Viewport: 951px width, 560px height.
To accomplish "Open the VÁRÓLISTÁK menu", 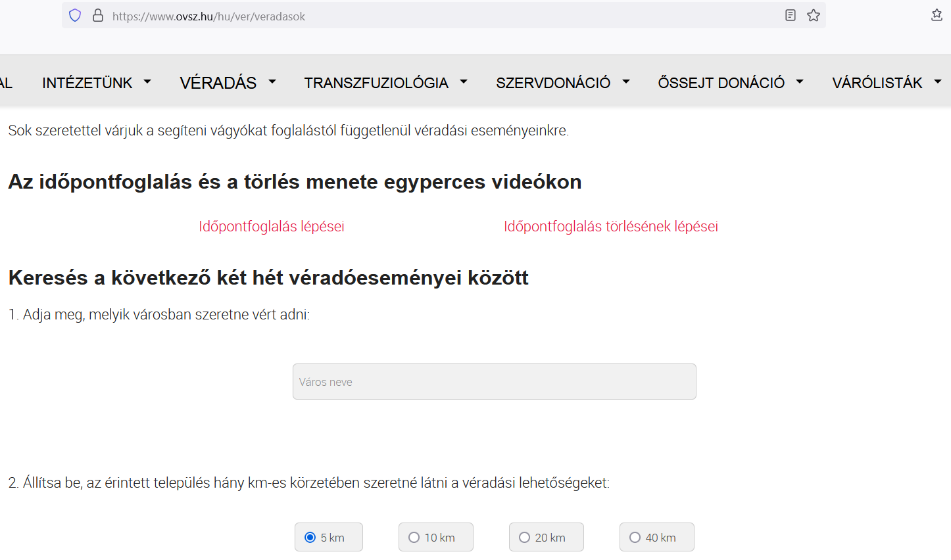I will (x=877, y=83).
